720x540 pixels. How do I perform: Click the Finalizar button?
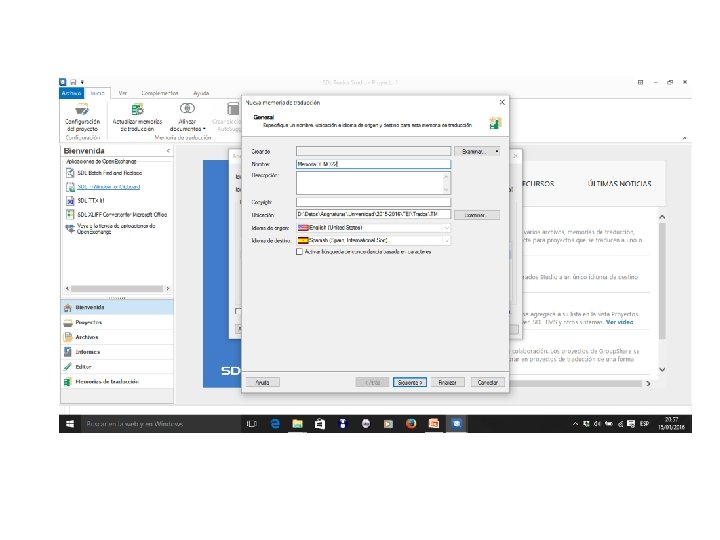tap(448, 382)
